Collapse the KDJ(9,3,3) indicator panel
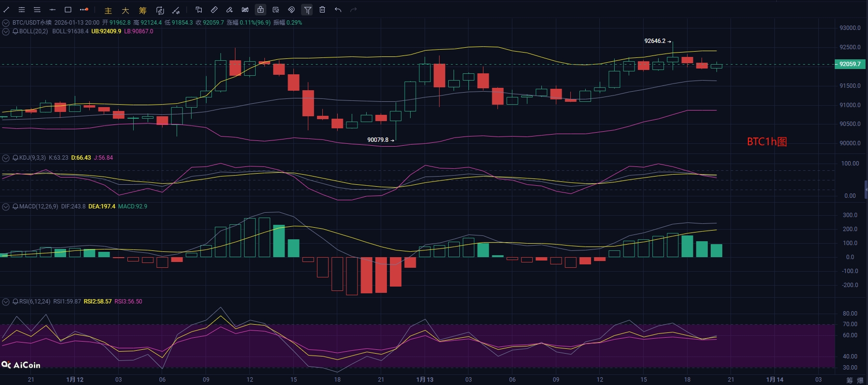 [6, 158]
